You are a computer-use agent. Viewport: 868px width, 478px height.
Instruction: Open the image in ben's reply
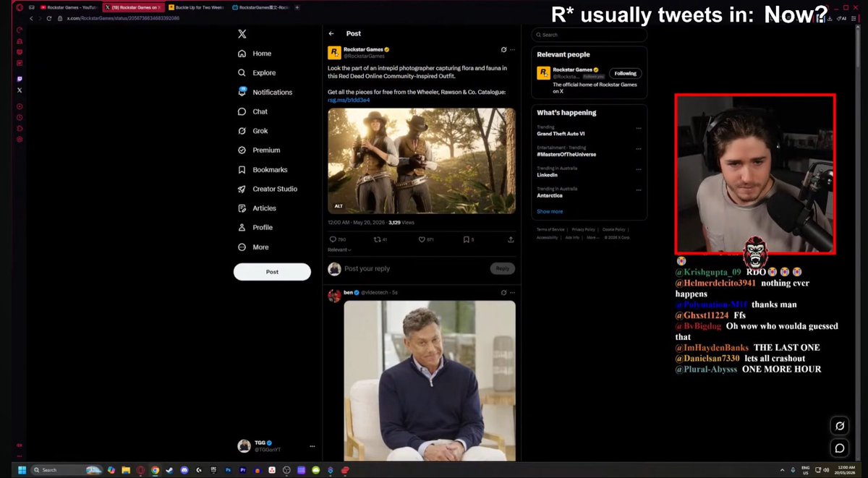[x=430, y=380]
